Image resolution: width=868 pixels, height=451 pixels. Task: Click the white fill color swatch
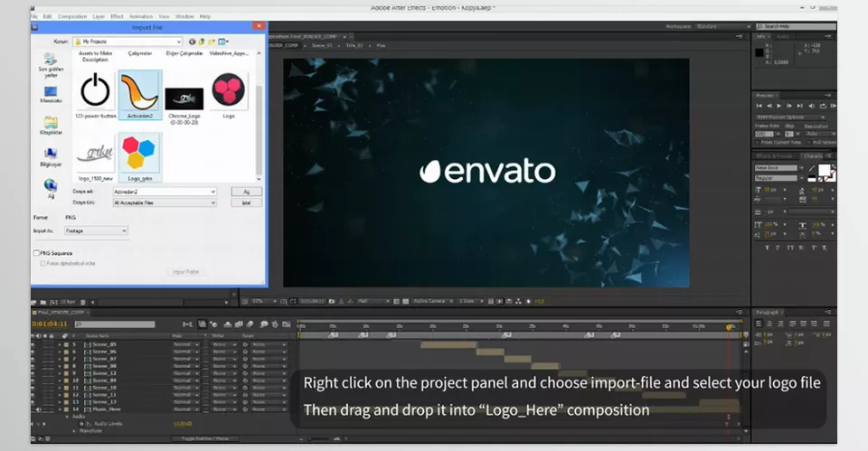tap(825, 170)
